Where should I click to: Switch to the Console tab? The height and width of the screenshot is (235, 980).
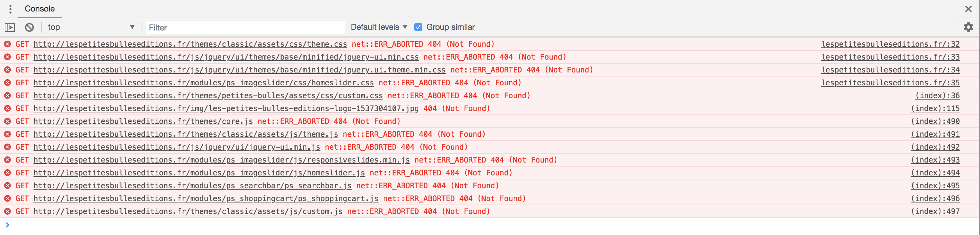pos(40,9)
